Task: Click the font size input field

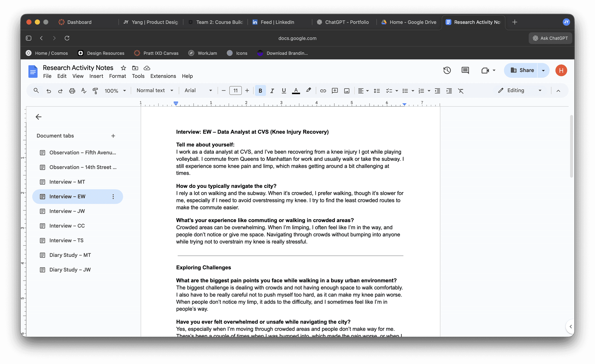Action: click(x=235, y=91)
